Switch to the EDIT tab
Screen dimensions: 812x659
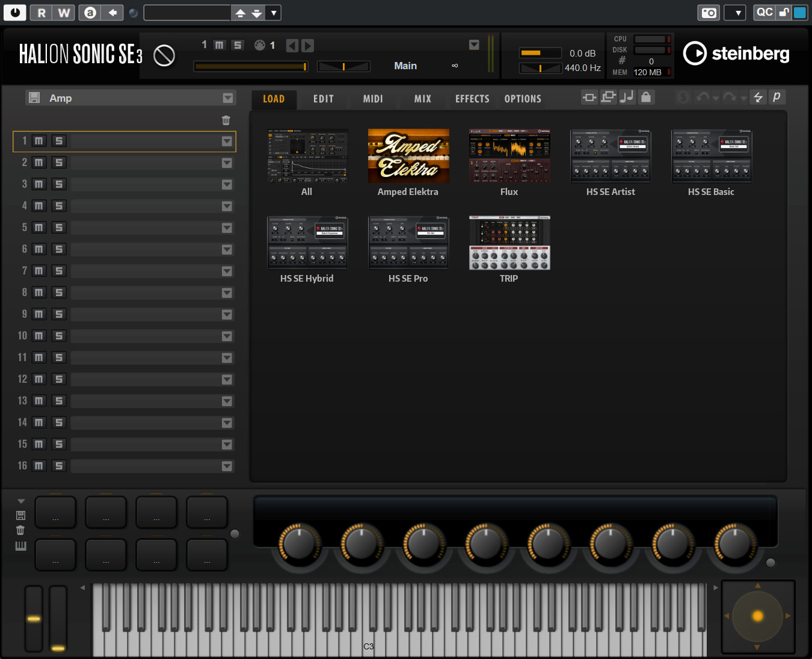pyautogui.click(x=324, y=99)
